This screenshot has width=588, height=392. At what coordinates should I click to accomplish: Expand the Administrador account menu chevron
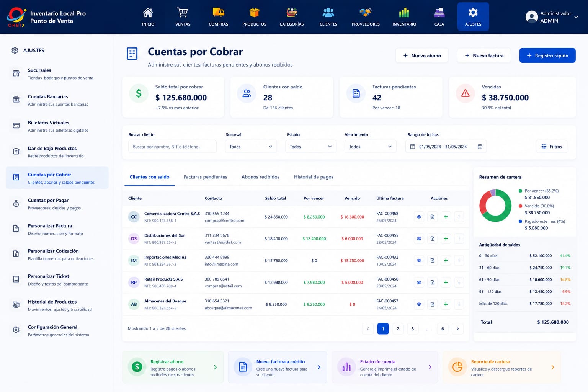pos(576,17)
